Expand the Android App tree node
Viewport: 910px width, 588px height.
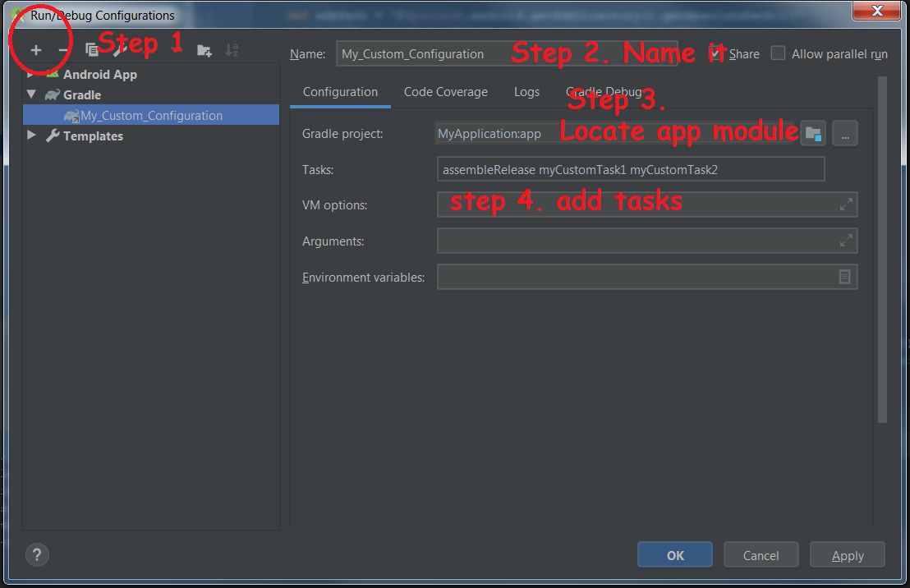click(x=31, y=73)
